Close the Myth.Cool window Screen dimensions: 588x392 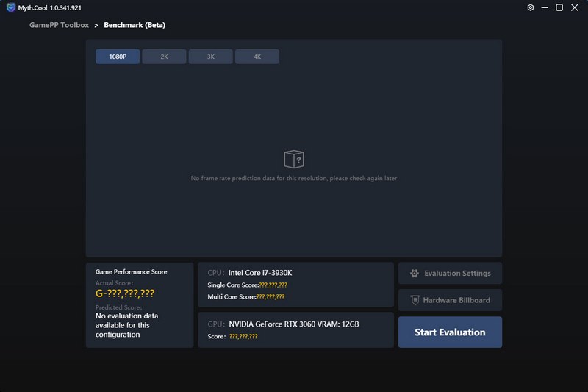574,7
